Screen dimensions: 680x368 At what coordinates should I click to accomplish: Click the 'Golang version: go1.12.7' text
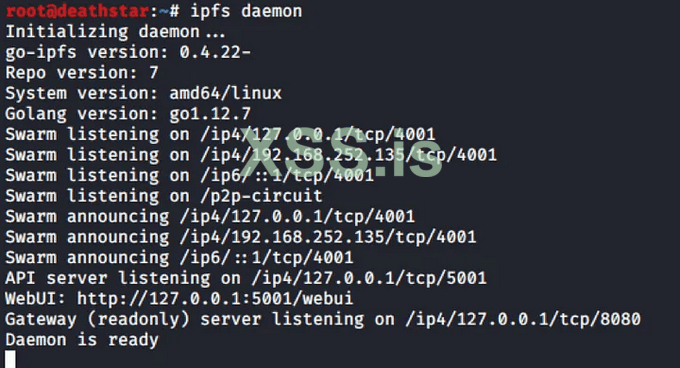(x=128, y=114)
